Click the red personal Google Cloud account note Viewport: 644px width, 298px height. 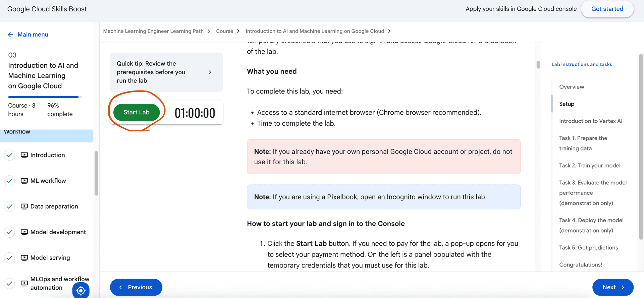click(384, 157)
